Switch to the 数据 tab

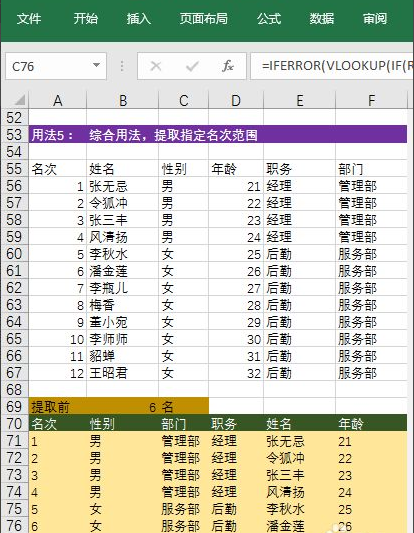pyautogui.click(x=322, y=18)
